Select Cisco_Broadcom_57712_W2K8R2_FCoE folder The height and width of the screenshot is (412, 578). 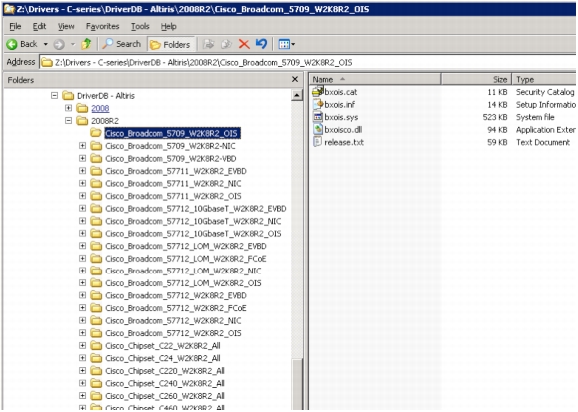pyautogui.click(x=176, y=308)
